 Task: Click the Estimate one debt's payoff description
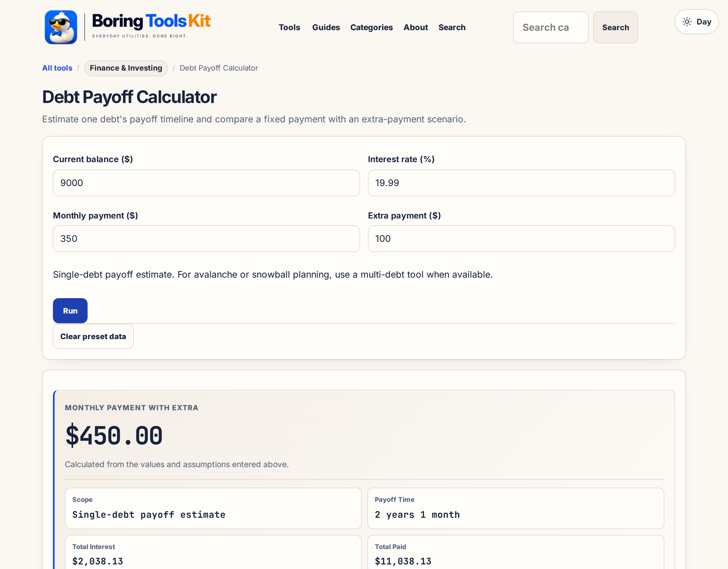click(254, 119)
